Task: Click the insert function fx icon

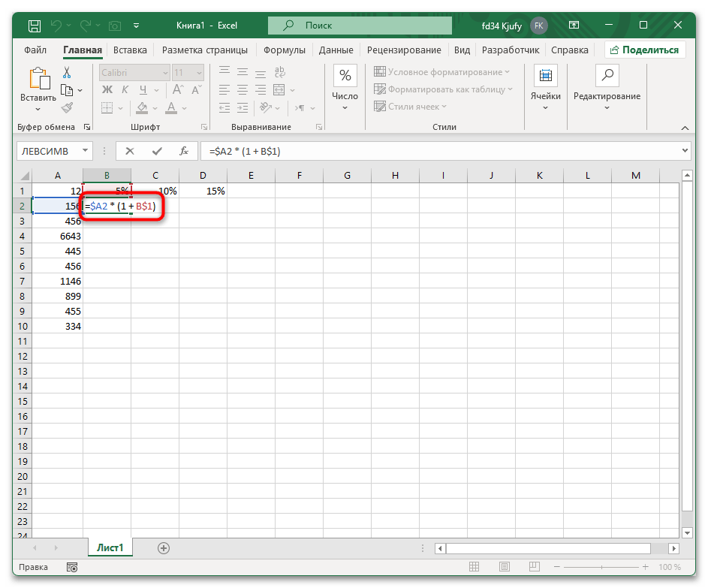Action: click(x=184, y=151)
